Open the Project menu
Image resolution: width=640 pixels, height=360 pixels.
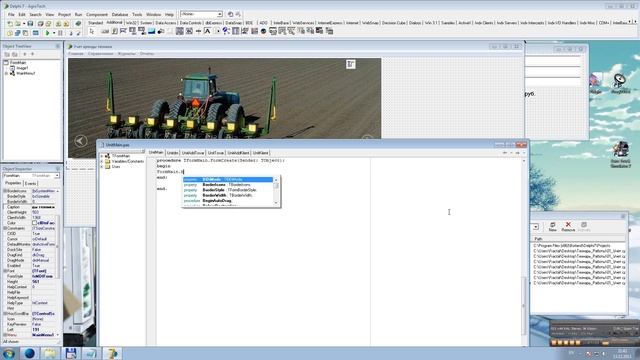coord(64,14)
